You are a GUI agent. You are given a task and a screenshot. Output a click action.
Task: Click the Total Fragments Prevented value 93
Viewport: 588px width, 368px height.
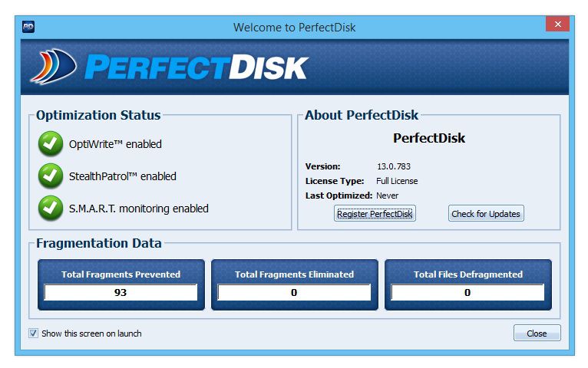coord(121,292)
